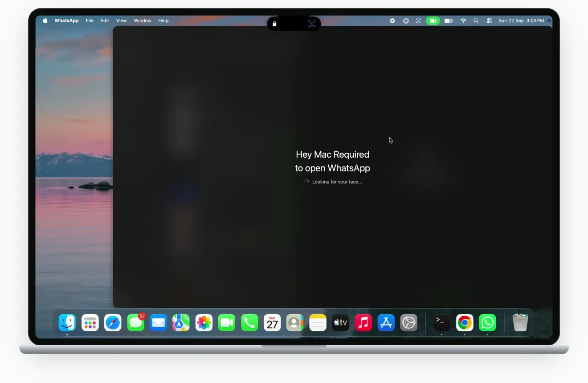This screenshot has width=588, height=383.
Task: Open the Window menu
Action: coord(143,20)
